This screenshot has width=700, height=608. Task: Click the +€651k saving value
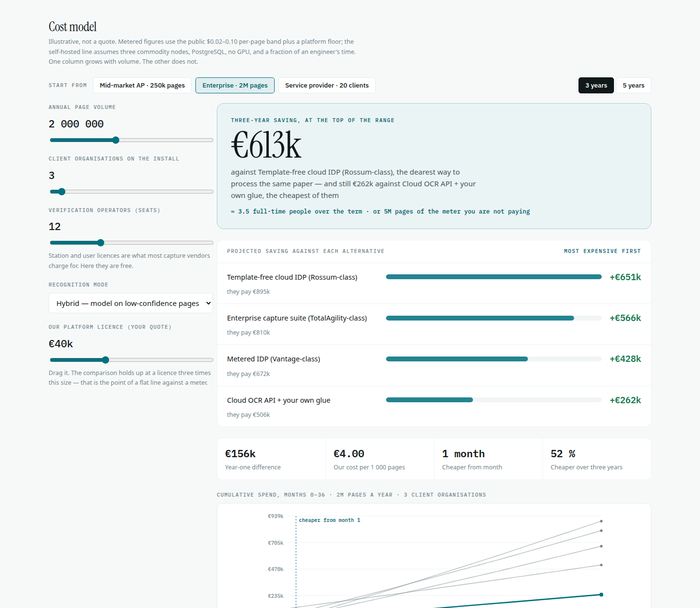625,277
